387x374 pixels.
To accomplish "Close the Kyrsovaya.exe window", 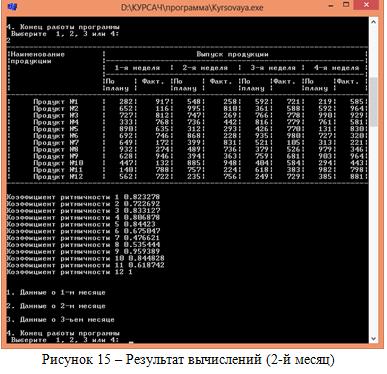I will coord(367,5).
